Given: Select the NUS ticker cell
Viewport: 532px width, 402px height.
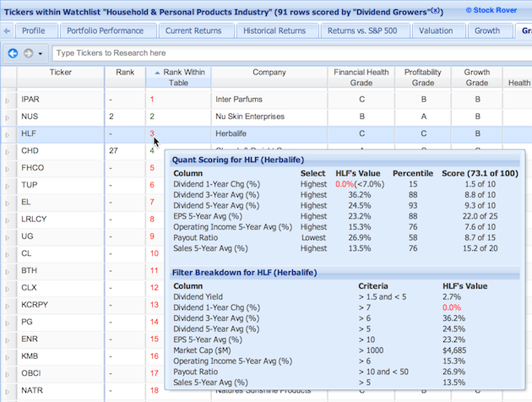Looking at the screenshot, I should [61, 117].
